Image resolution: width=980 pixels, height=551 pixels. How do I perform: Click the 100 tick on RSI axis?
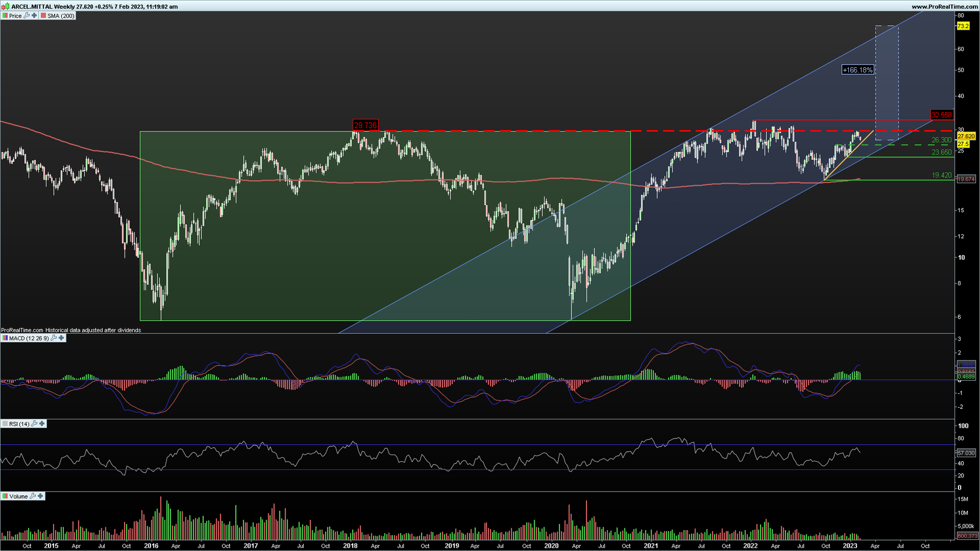point(963,426)
